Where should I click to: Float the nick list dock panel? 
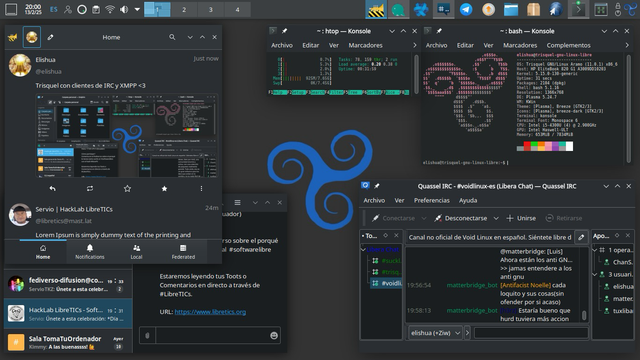click(617, 236)
